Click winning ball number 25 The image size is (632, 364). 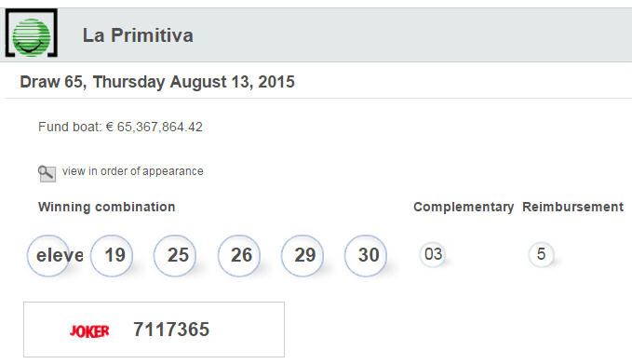(175, 256)
